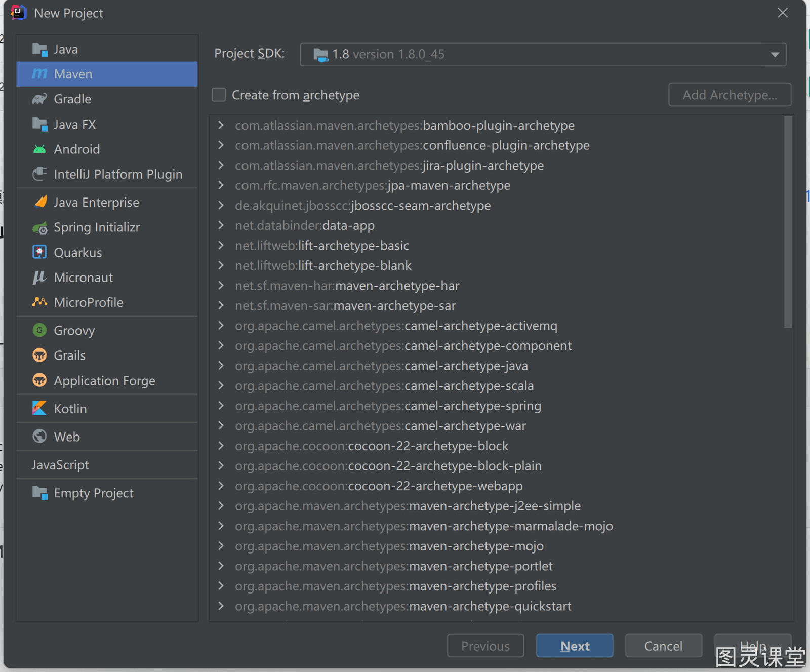Expand the confluence-plugin-archetype entry
Screen dimensions: 810x672
point(221,145)
